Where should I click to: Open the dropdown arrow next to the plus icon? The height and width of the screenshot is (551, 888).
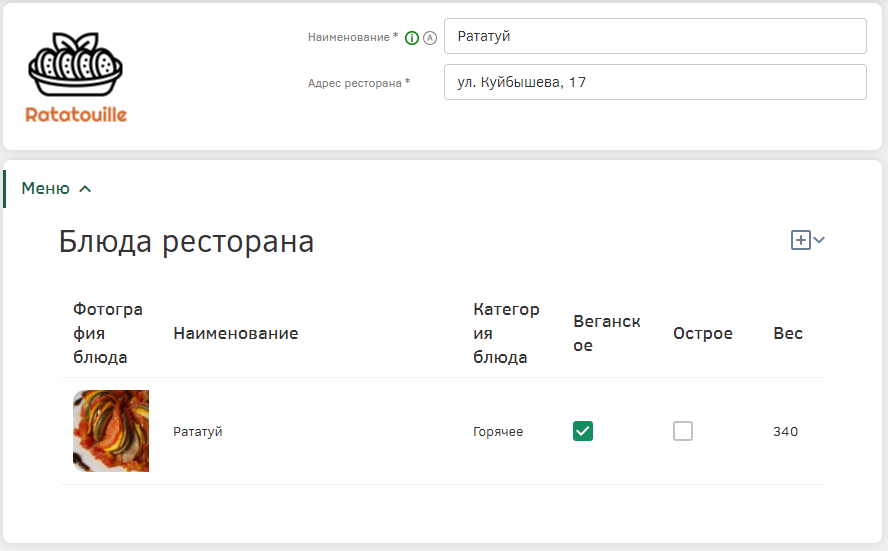(820, 240)
